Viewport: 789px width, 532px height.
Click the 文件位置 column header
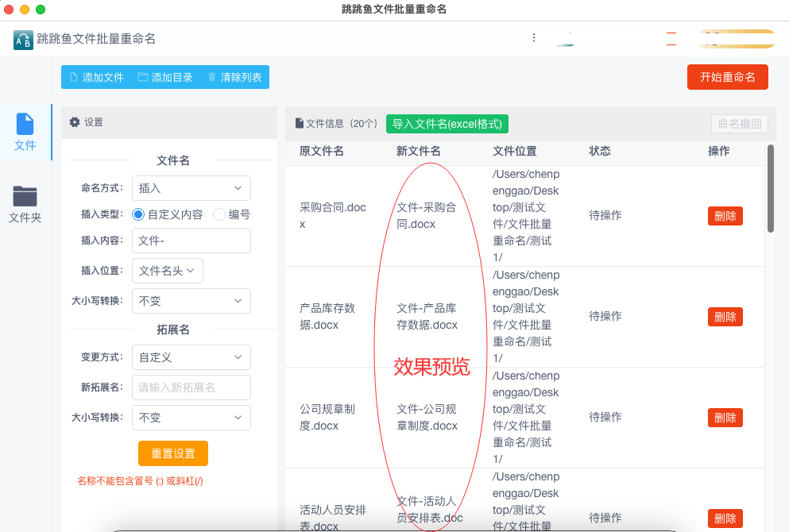pos(515,152)
